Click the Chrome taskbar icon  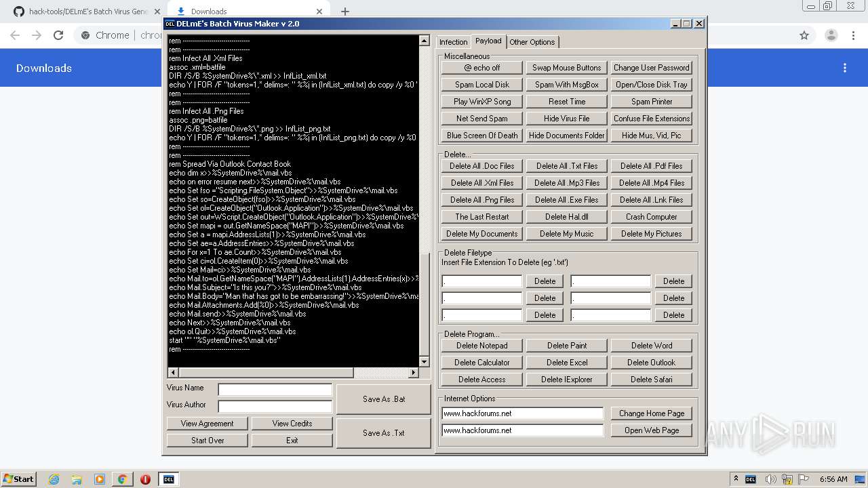pos(122,479)
